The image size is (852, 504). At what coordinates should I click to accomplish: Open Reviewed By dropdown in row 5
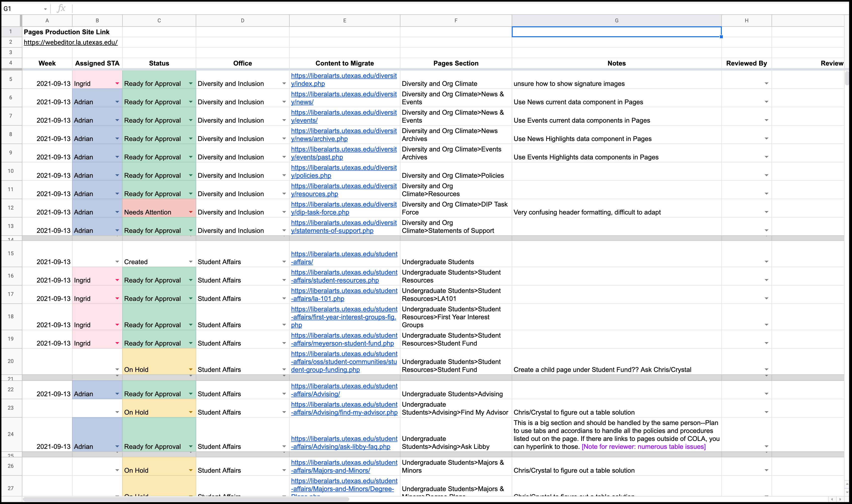tap(766, 84)
